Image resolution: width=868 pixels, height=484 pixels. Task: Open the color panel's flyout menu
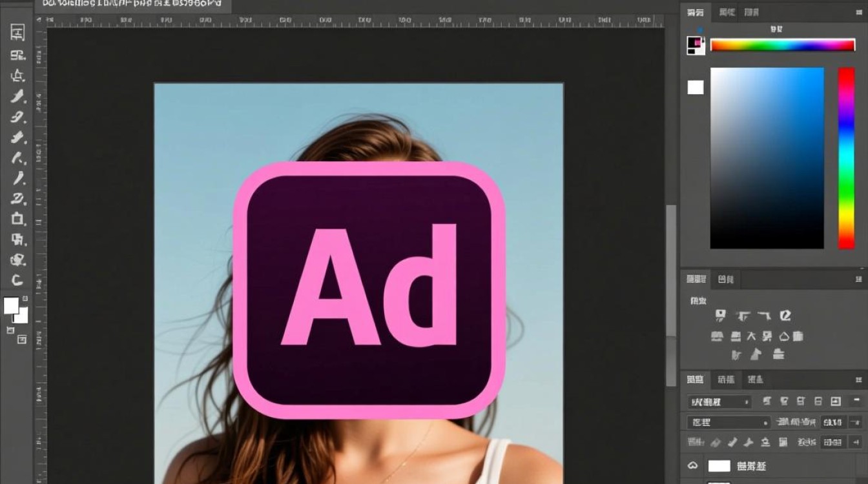(x=858, y=12)
